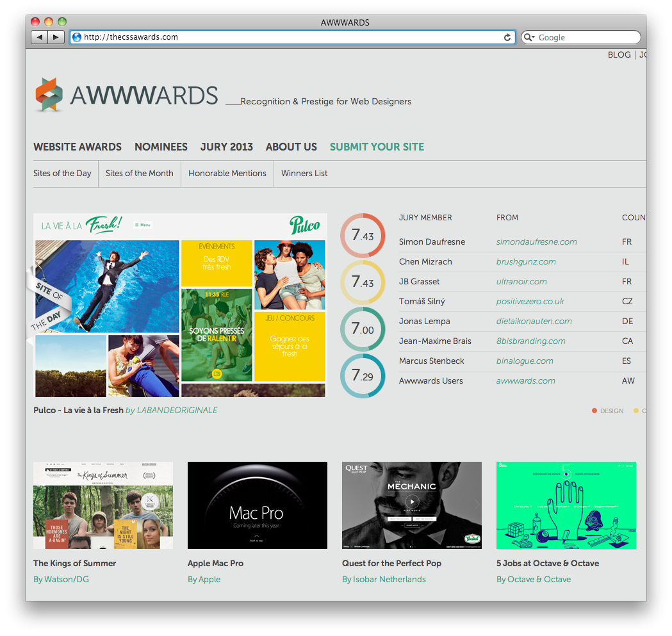
Task: Select jury member Simon Daufresne
Action: [x=432, y=241]
